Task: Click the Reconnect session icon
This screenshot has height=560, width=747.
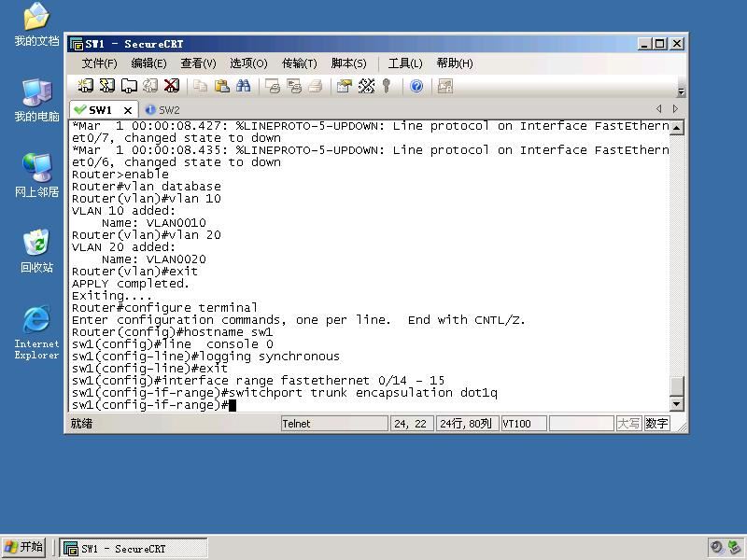Action: click(150, 86)
